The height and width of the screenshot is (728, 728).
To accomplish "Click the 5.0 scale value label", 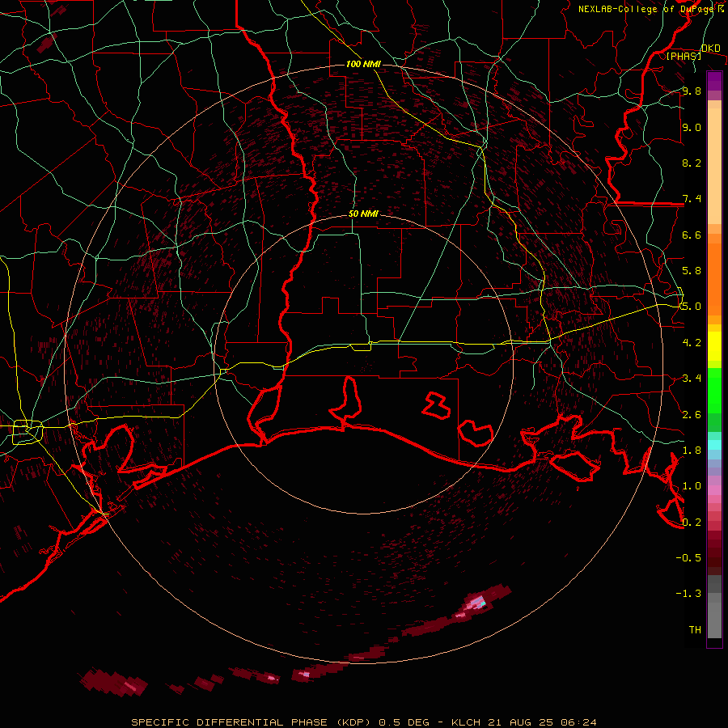I will [692, 307].
